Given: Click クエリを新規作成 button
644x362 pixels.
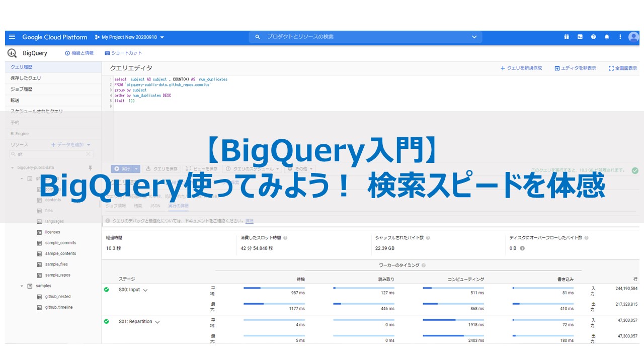Looking at the screenshot, I should pos(521,68).
